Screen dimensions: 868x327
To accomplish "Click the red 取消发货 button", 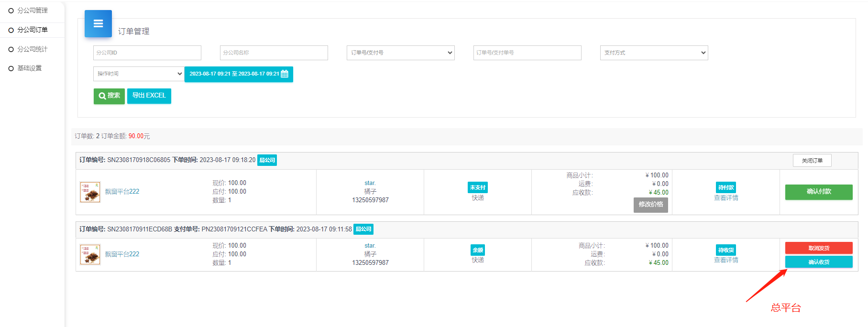I will click(819, 248).
